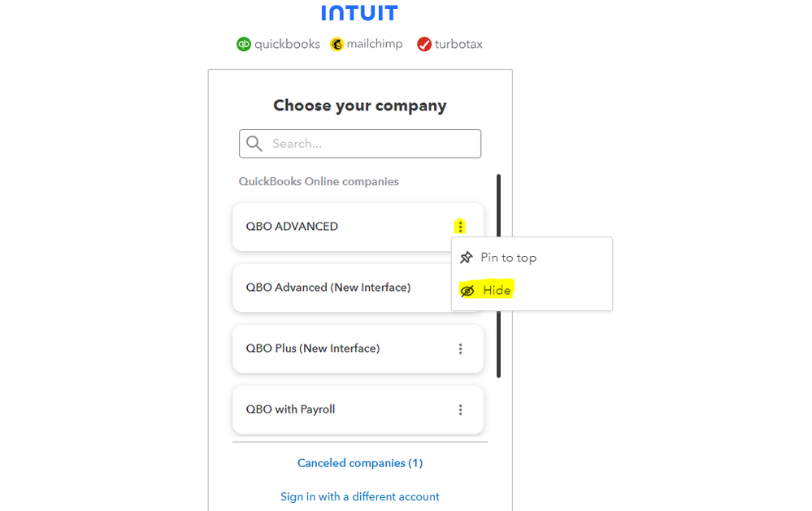The height and width of the screenshot is (511, 812).
Task: Click the TurboTax checkmark logo
Action: tap(424, 44)
